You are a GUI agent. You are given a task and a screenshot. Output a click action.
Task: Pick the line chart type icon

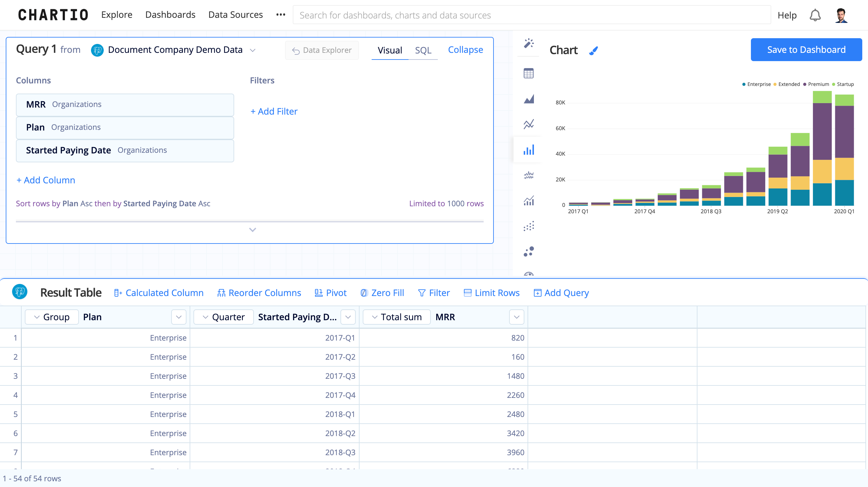click(529, 124)
